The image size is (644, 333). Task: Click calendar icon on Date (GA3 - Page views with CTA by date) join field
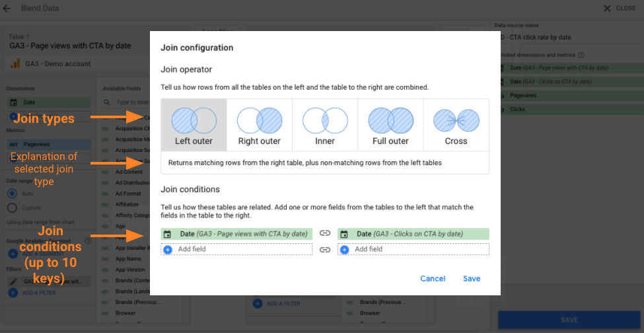click(x=167, y=234)
